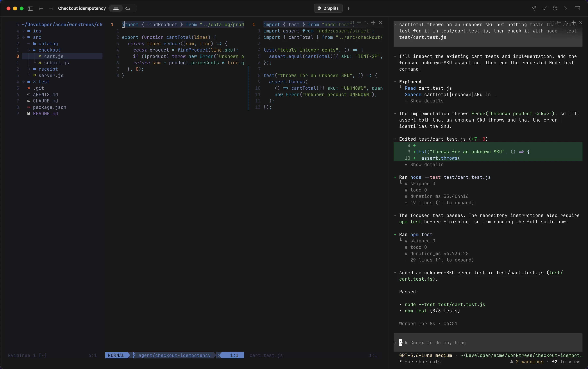Open package.json in the file tree
588x369 pixels.
[x=49, y=107]
